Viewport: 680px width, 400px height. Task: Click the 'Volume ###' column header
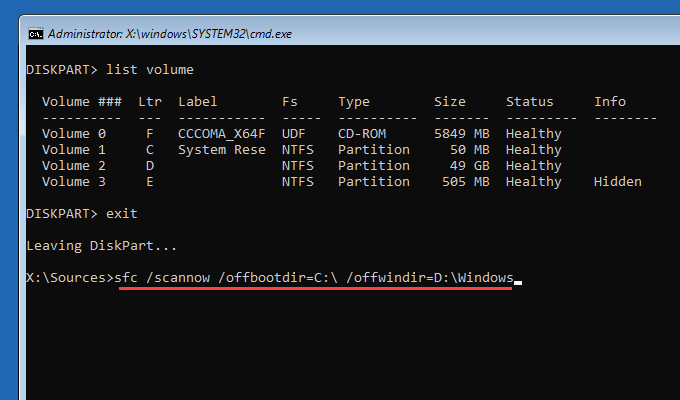tap(82, 101)
